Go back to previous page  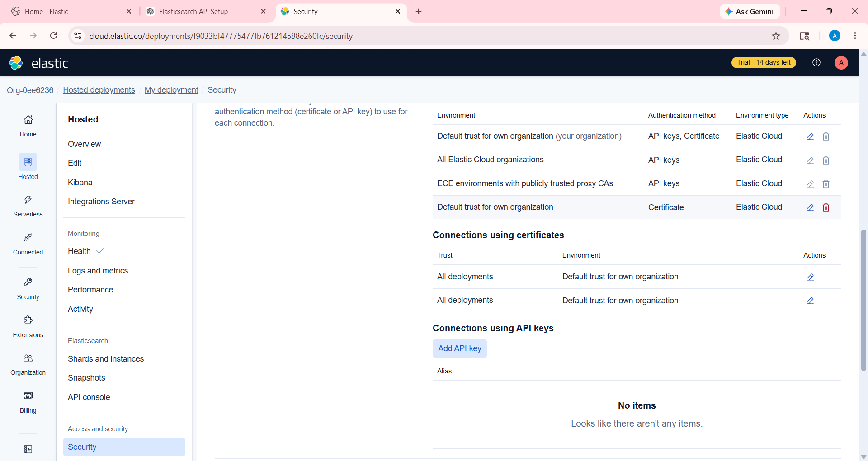(13, 36)
